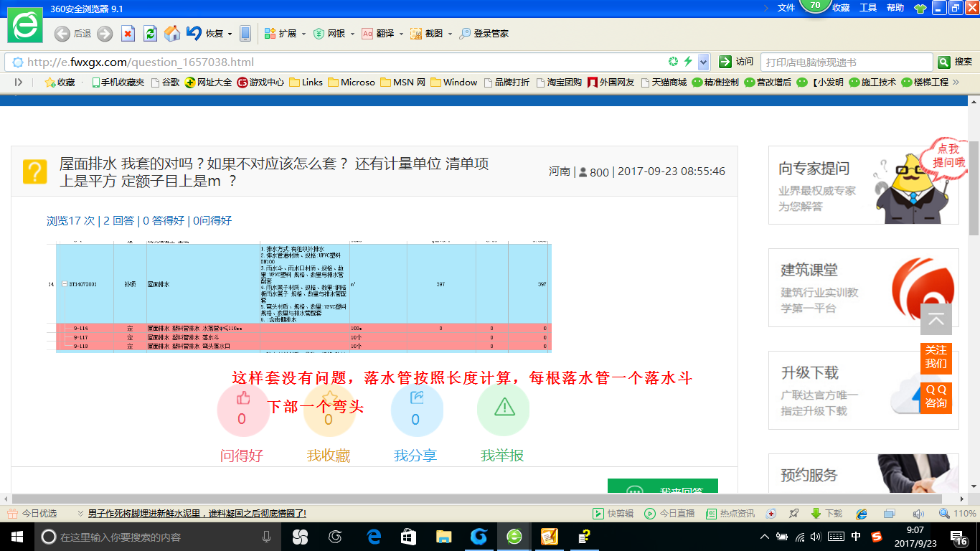The image size is (980, 551).
Task: Go to the Home page icon
Action: [x=172, y=34]
